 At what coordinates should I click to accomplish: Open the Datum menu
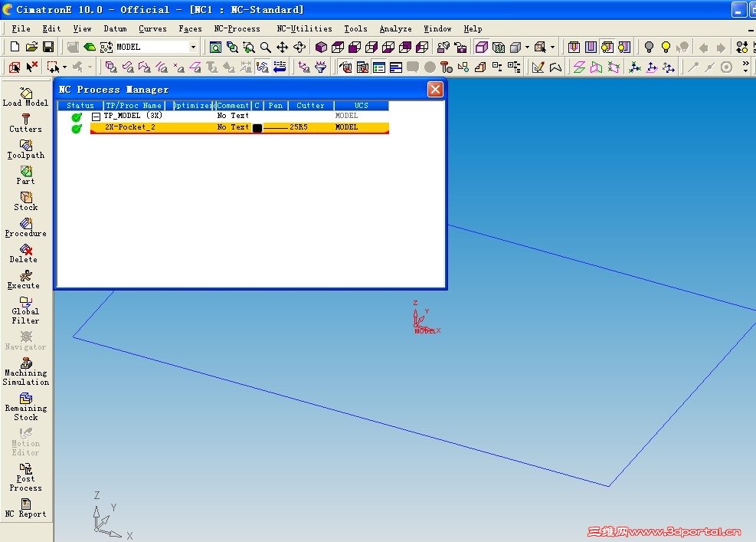(x=115, y=28)
